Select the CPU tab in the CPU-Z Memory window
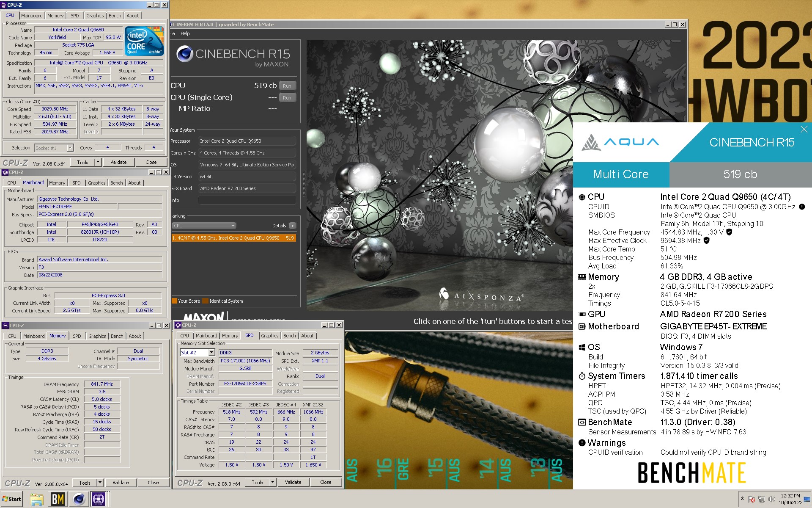The image size is (812, 508). click(x=12, y=336)
